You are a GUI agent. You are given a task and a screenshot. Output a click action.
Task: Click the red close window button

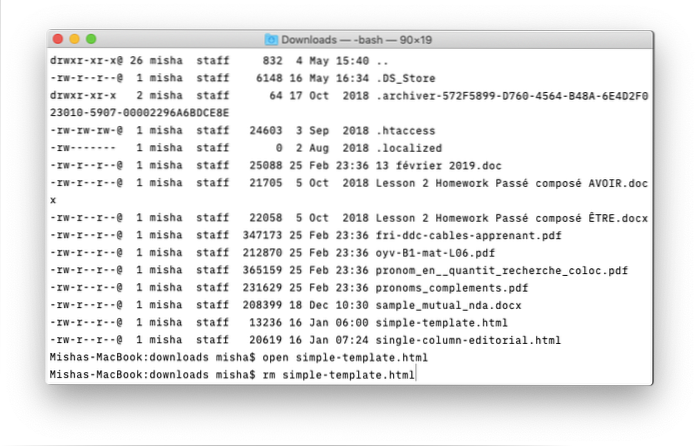(58, 39)
